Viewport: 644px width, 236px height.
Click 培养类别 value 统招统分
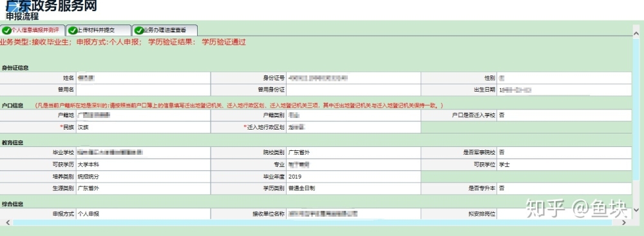click(88, 177)
